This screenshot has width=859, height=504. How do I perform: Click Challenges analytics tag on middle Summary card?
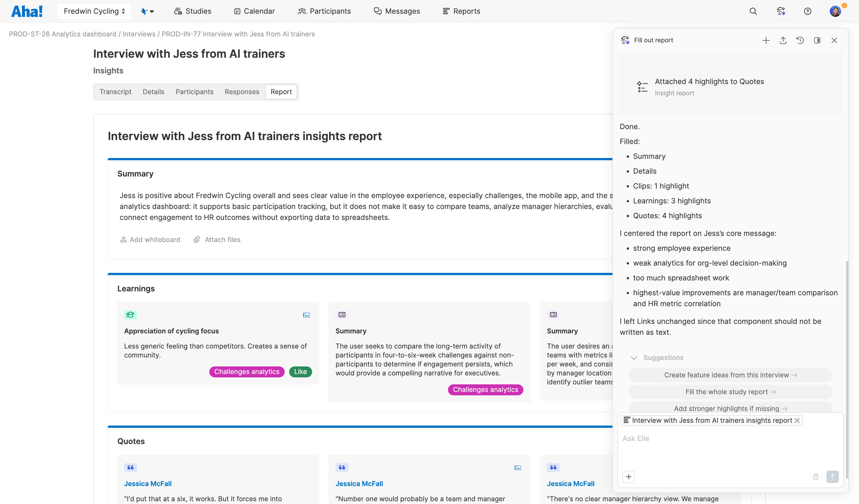[x=486, y=389]
